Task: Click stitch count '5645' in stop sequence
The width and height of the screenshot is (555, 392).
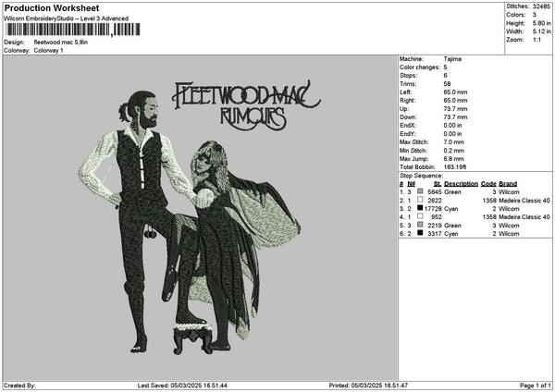Action: (435, 192)
